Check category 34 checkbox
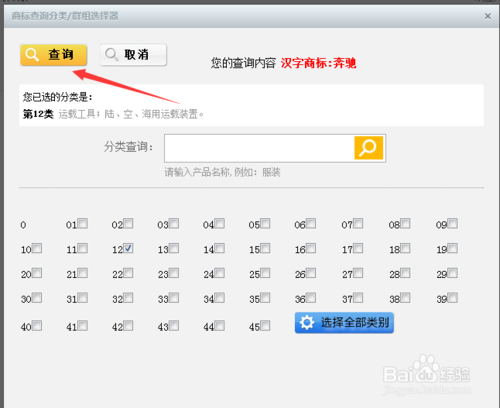Screen dimensions: 500x408 [x=219, y=298]
